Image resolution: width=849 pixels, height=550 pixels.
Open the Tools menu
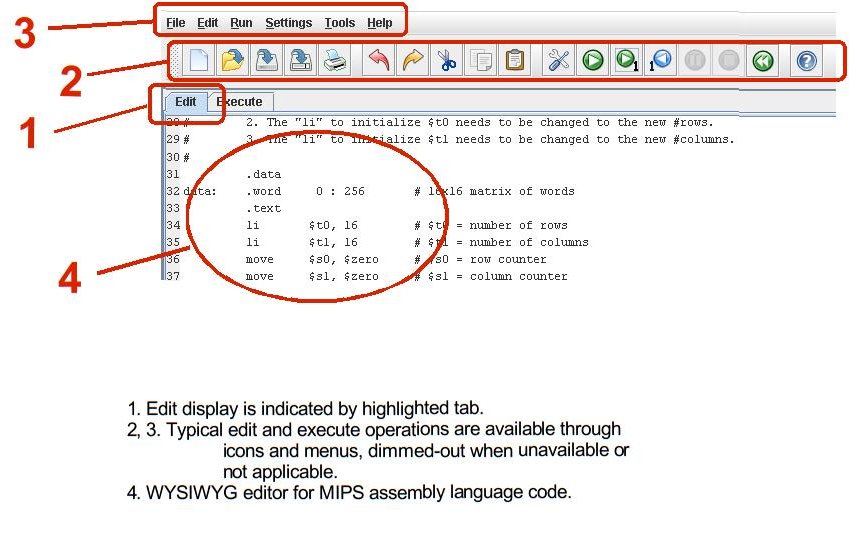tap(339, 23)
